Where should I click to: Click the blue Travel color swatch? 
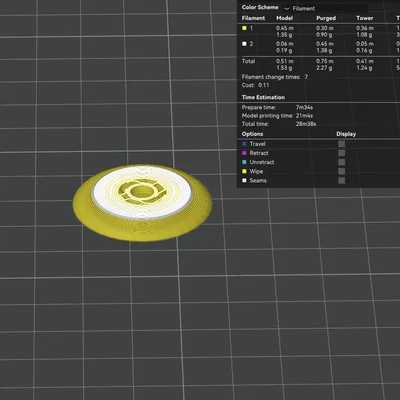244,144
